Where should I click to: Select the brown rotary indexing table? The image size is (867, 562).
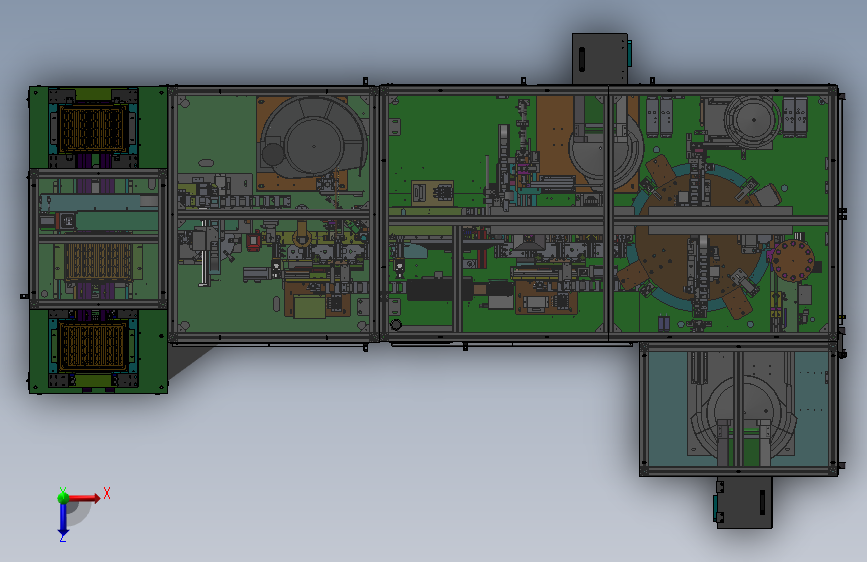(x=701, y=239)
